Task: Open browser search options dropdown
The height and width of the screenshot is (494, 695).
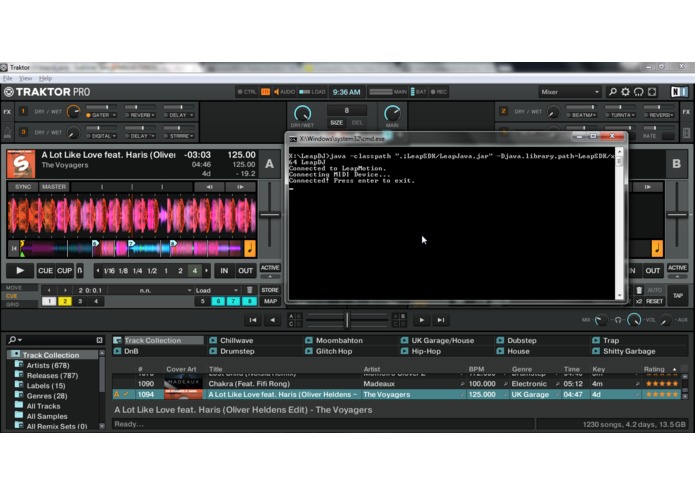Action: coord(15,340)
